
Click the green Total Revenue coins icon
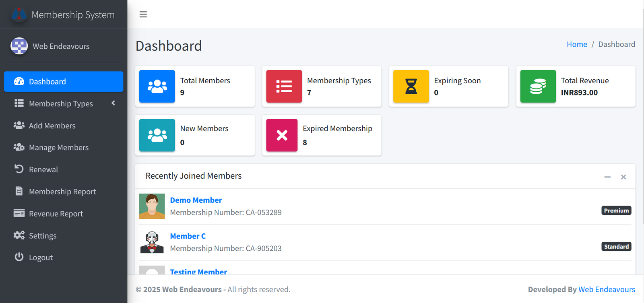pyautogui.click(x=538, y=86)
